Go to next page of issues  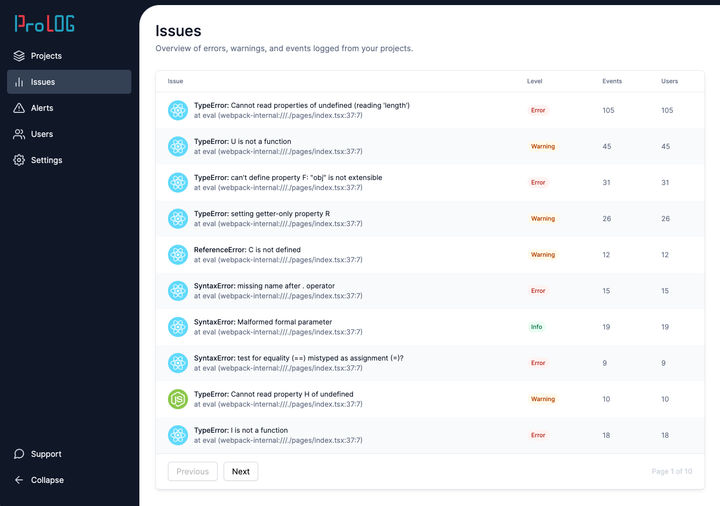(x=241, y=471)
